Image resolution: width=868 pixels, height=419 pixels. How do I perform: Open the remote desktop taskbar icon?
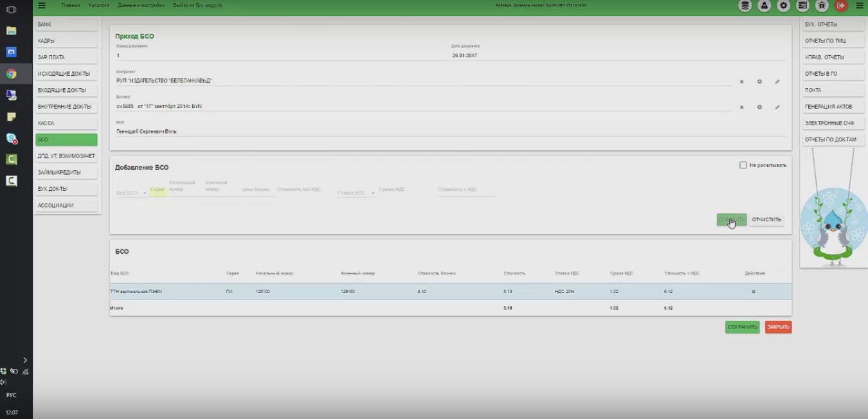pos(11,95)
